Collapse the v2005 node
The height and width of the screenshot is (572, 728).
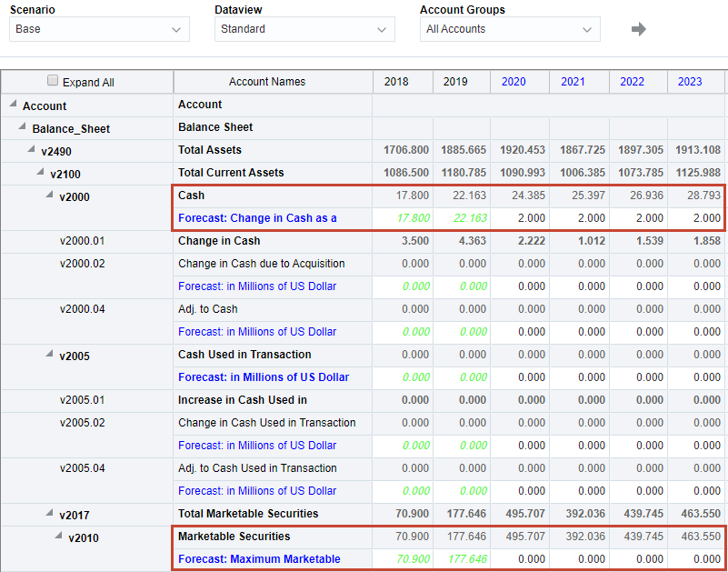point(51,355)
